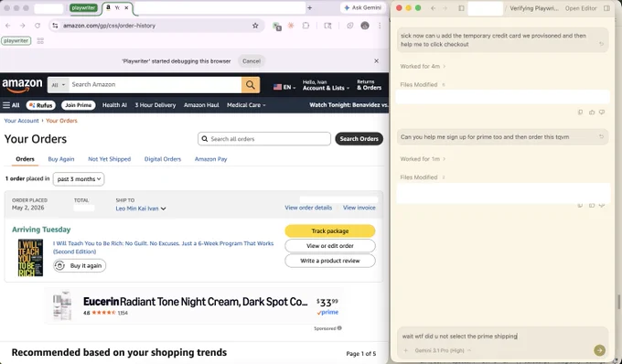Click the Ask Gemini button

click(x=362, y=8)
